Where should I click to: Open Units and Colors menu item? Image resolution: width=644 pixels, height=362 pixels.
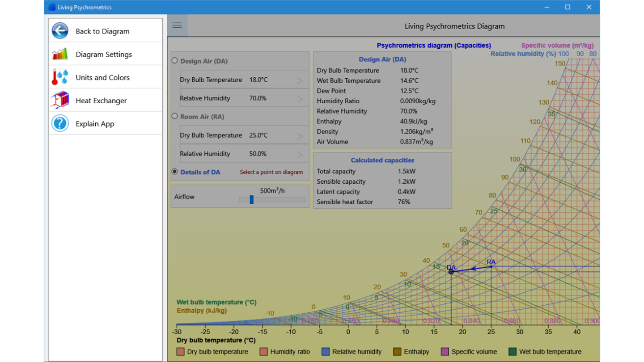coord(106,77)
